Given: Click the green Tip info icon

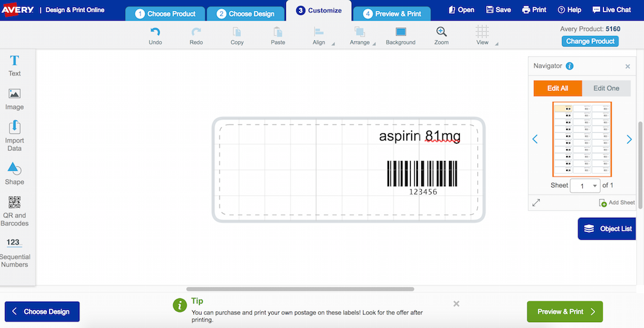Looking at the screenshot, I should coord(180,305).
